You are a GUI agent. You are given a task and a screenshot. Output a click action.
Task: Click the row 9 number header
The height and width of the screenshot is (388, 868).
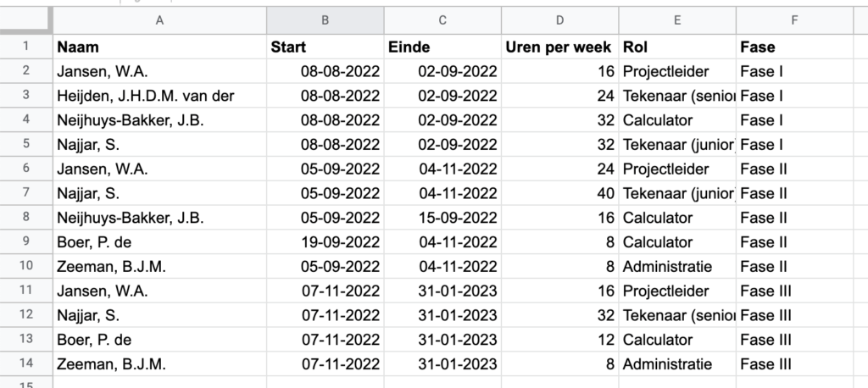point(25,242)
